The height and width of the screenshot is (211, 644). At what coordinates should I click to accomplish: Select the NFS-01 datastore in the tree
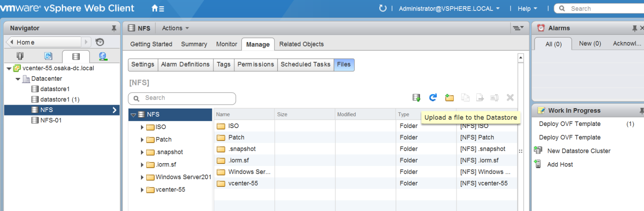51,120
